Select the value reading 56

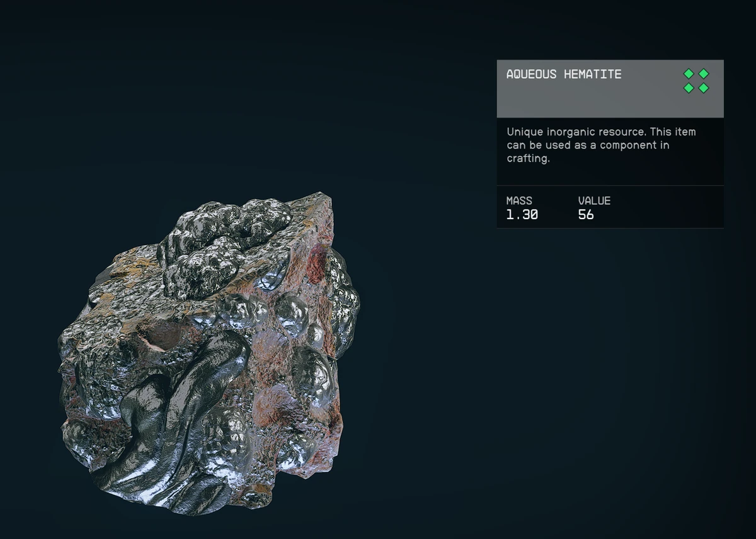click(585, 215)
